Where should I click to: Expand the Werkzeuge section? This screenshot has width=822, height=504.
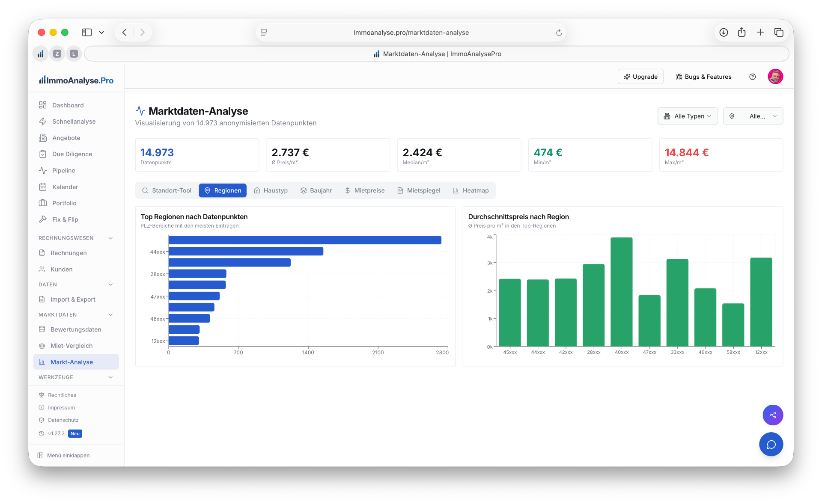(x=76, y=377)
